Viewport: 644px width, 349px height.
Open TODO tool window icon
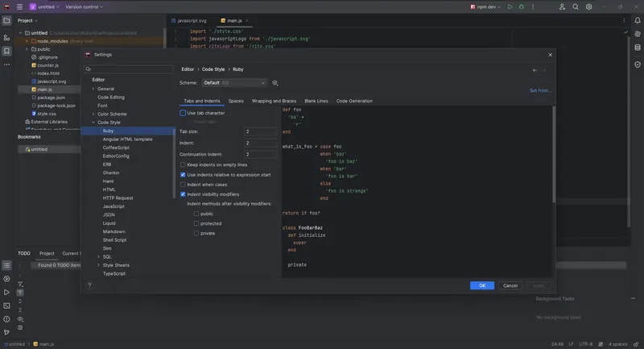(x=6, y=265)
